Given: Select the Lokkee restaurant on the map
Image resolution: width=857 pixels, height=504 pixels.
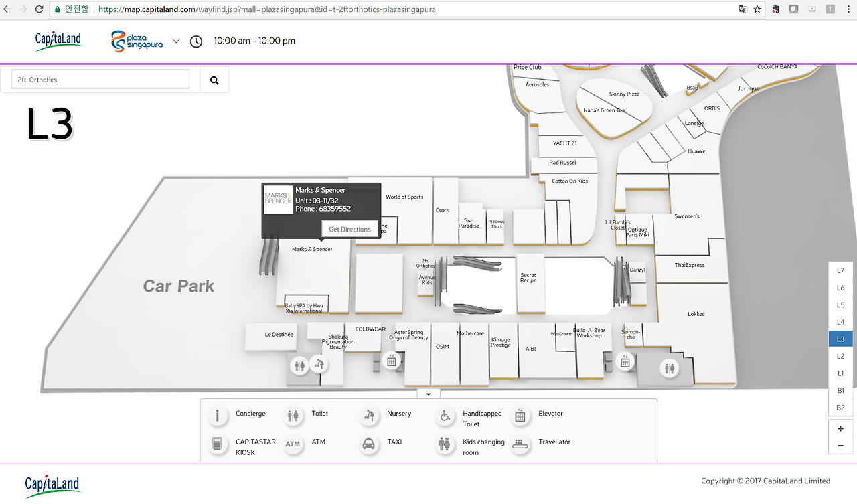Looking at the screenshot, I should 696,314.
